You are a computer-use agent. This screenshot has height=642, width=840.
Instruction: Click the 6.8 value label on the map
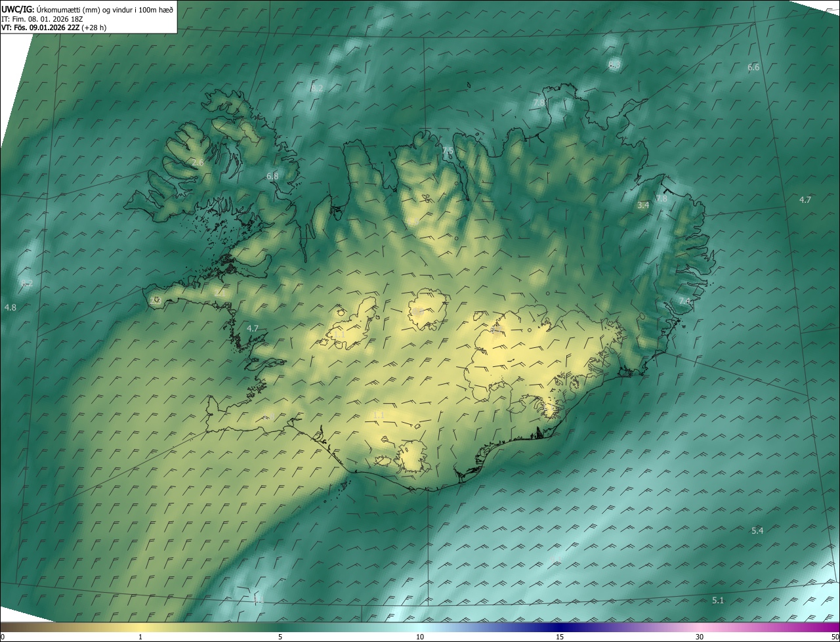pyautogui.click(x=272, y=176)
